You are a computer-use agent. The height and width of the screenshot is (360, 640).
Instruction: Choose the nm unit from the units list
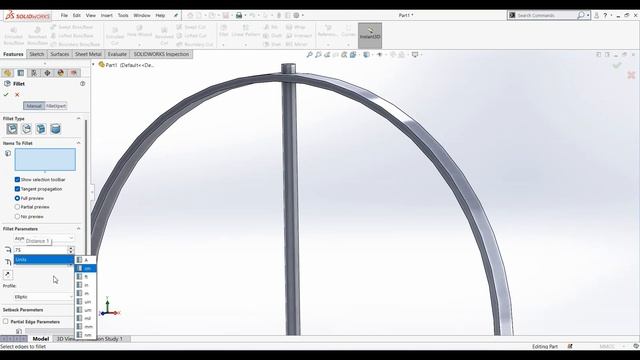[86, 335]
